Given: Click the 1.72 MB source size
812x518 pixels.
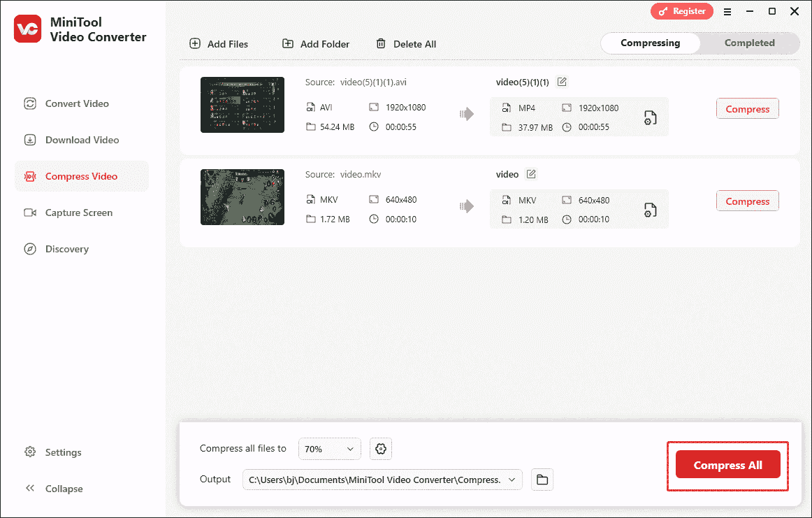Looking at the screenshot, I should [x=335, y=219].
